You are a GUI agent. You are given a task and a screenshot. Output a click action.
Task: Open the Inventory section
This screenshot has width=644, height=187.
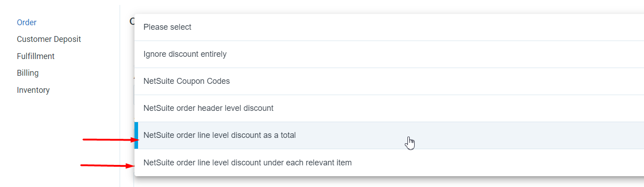(33, 90)
